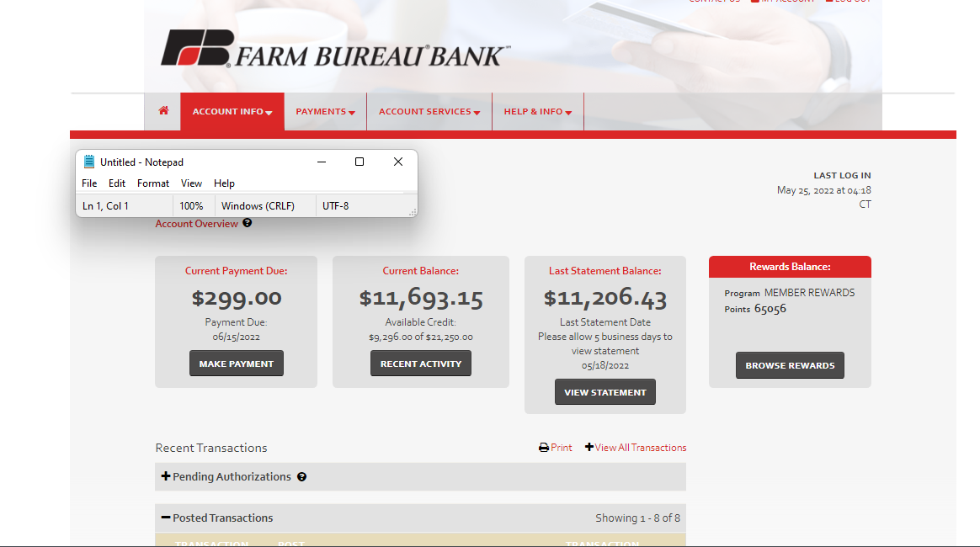
Task: Minimize the Notepad window
Action: [x=322, y=162]
